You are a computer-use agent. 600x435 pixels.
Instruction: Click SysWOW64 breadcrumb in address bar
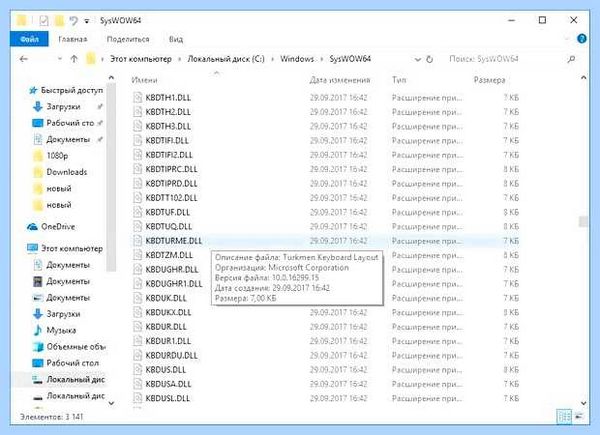[350, 59]
